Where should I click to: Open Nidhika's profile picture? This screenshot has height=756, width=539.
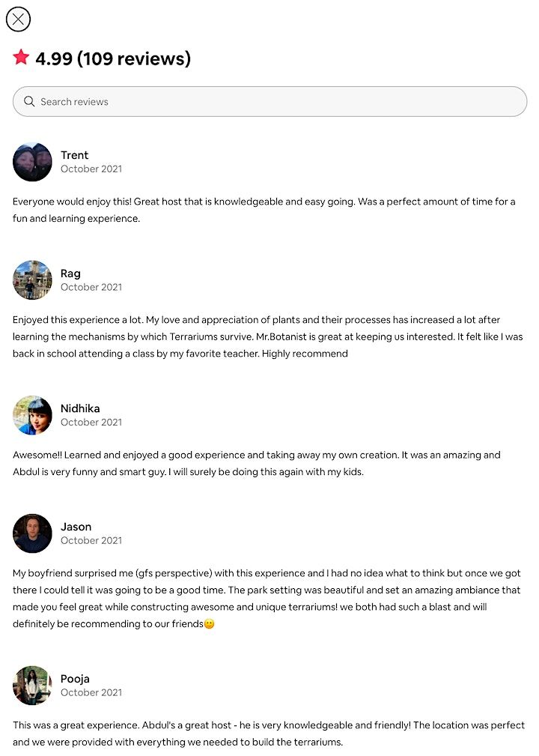click(x=32, y=415)
